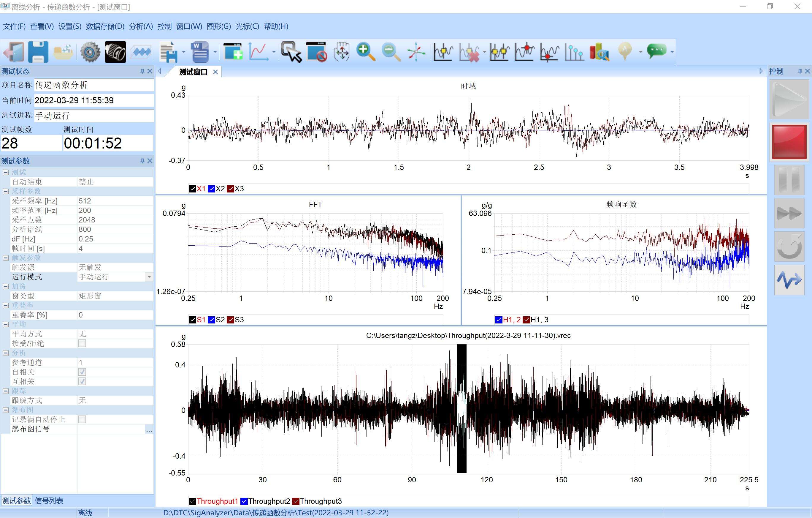Image resolution: width=812 pixels, height=518 pixels.
Task: Toggle X2 trace checkbox in time plot
Action: coord(211,189)
